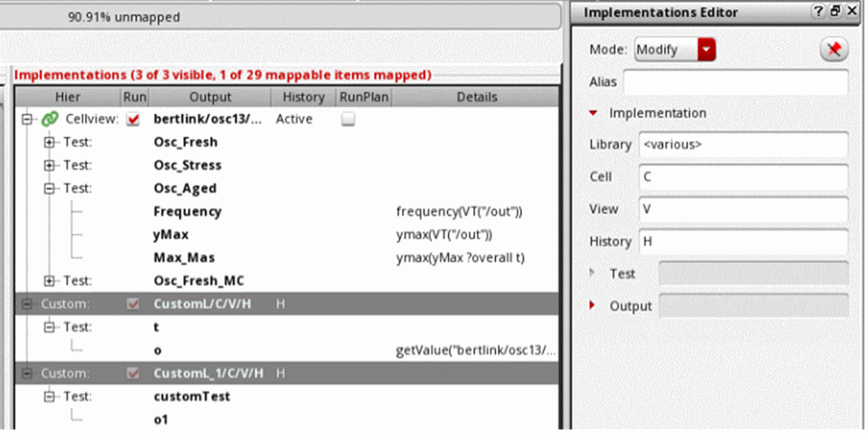This screenshot has width=868, height=438.
Task: Collapse the Cellview tree node
Action: click(26, 119)
